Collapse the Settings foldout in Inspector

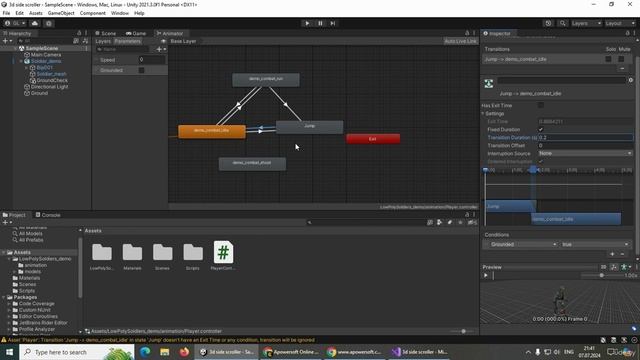[483, 113]
